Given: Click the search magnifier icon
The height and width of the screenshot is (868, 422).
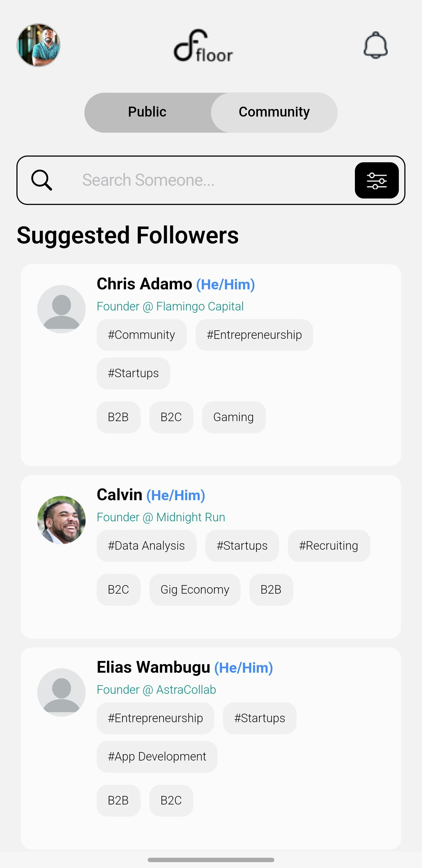Looking at the screenshot, I should [42, 180].
